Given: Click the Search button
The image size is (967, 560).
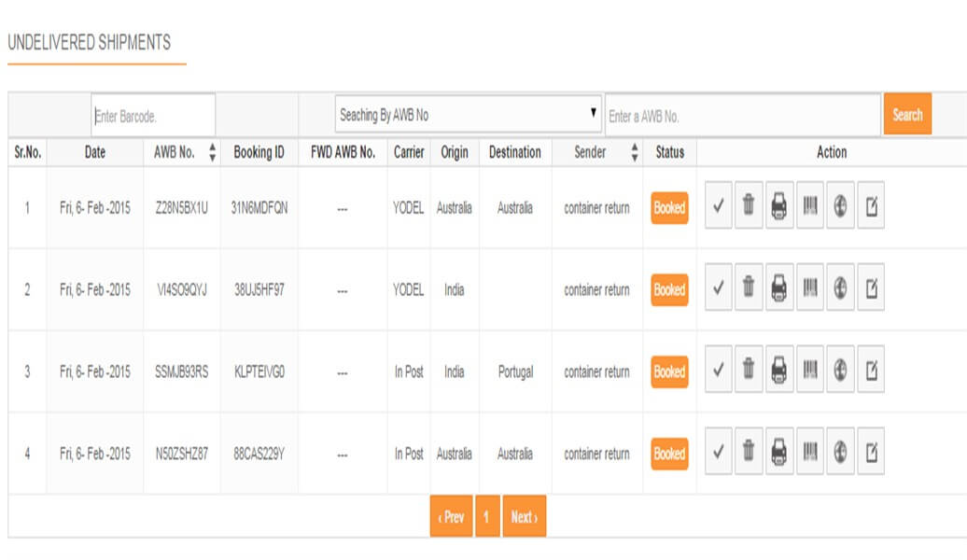Looking at the screenshot, I should coord(906,114).
